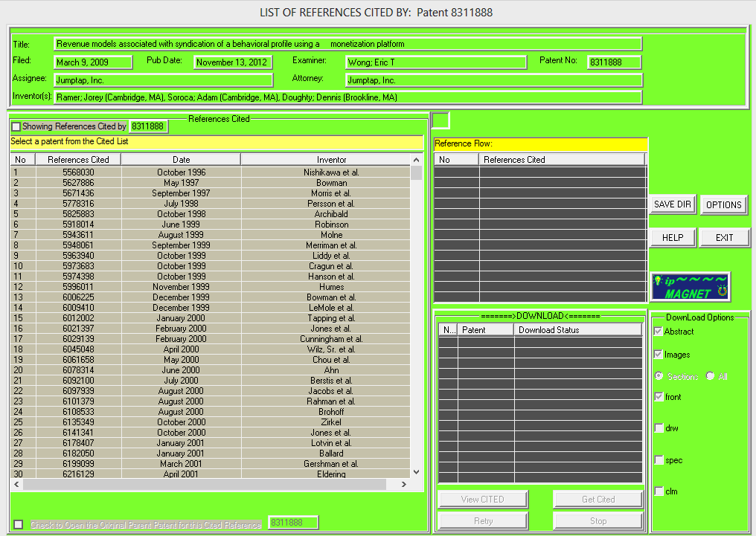The height and width of the screenshot is (536, 756).
Task: Click the 8311888 field beside Showing References
Action: (149, 126)
